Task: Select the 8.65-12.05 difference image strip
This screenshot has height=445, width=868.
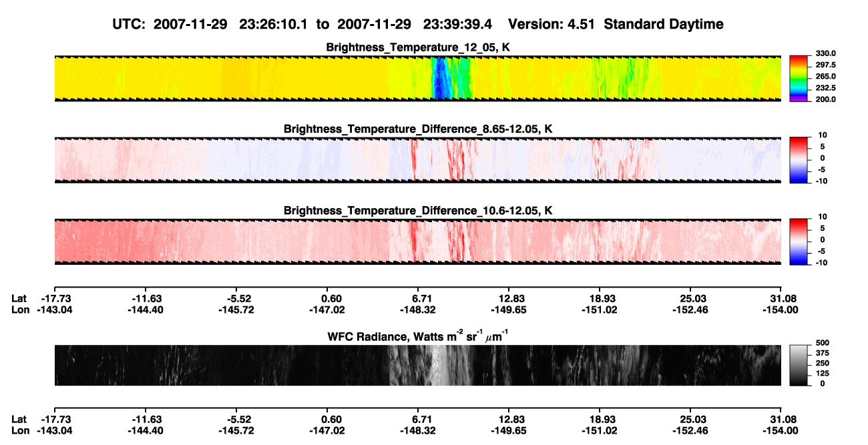Action: [417, 160]
